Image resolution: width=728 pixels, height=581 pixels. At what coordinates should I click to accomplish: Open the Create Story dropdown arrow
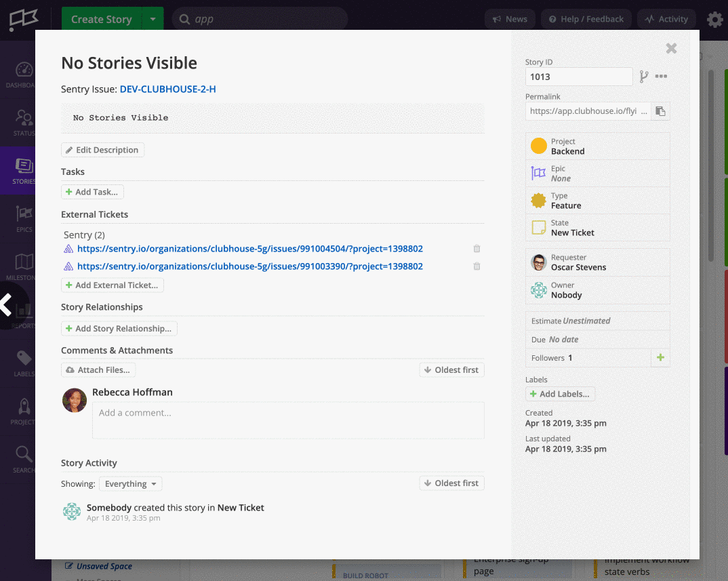(153, 19)
